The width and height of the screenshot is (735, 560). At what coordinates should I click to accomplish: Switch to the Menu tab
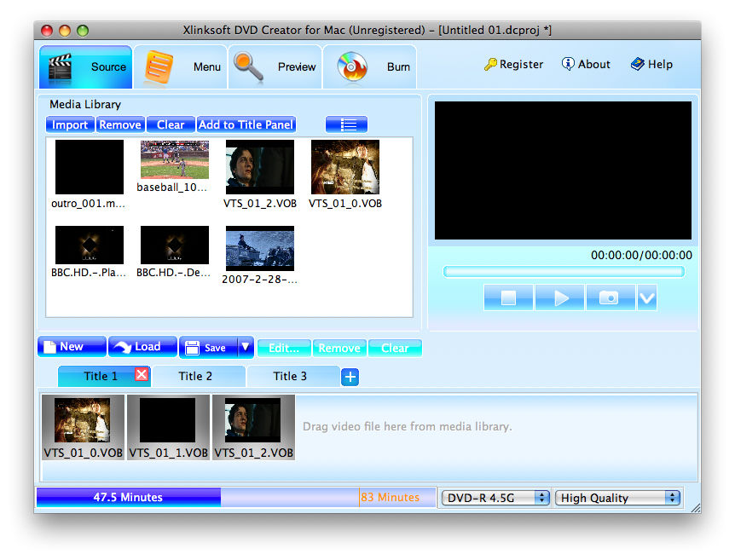click(x=181, y=67)
